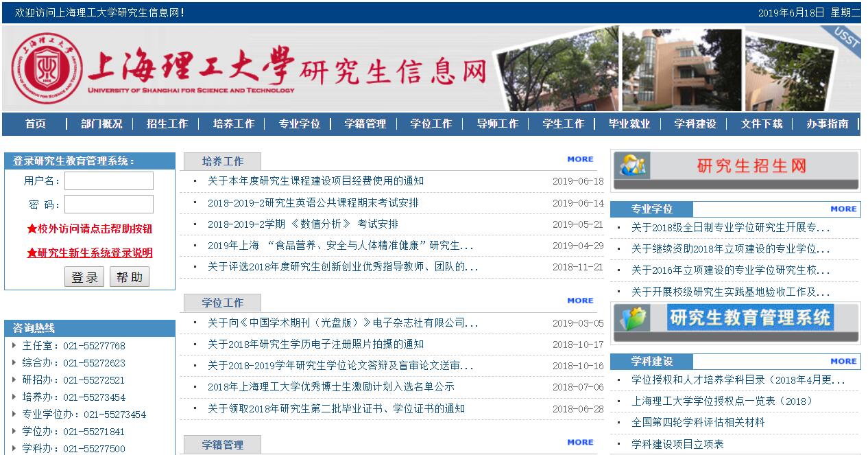
Task: Open 毕业就业 menu item
Action: [x=629, y=124]
